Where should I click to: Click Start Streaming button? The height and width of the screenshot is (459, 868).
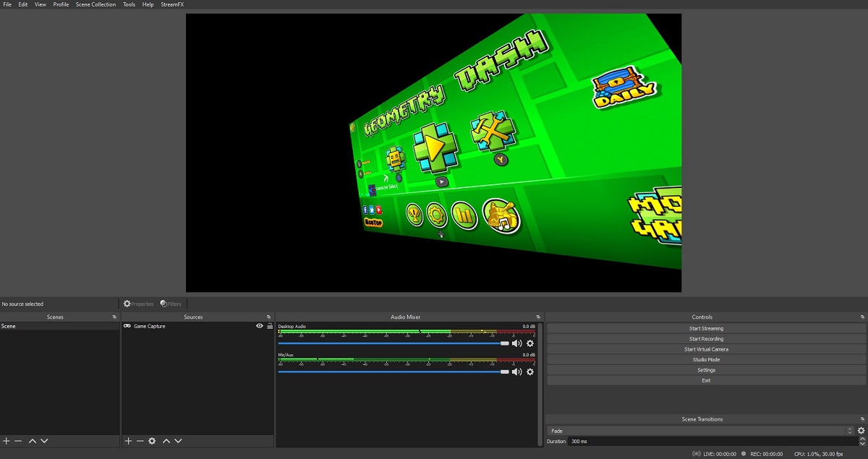(706, 328)
